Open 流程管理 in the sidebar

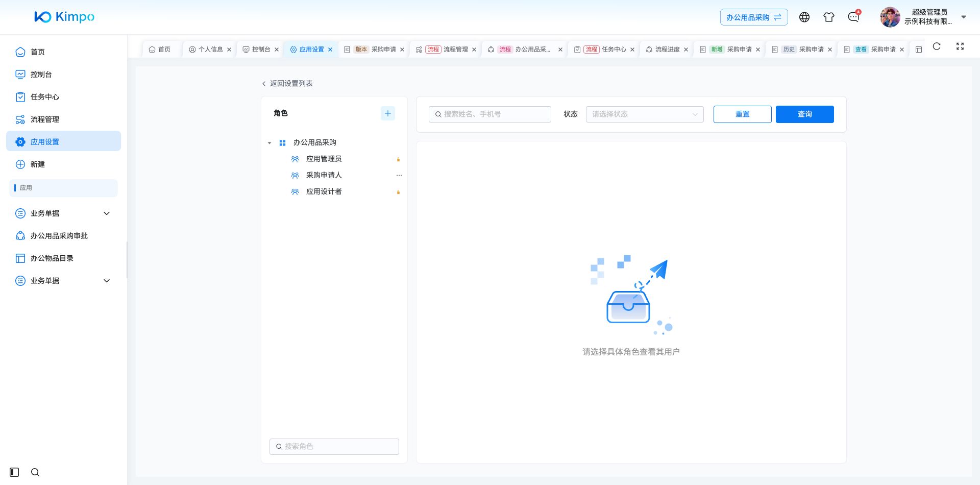[63, 119]
